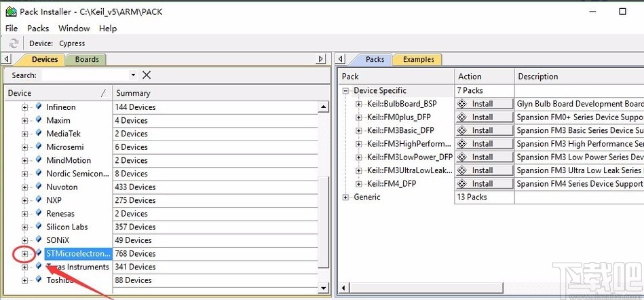Image resolution: width=644 pixels, height=300 pixels.
Task: Click the device list scroll-down arrow
Action: pos(324,288)
